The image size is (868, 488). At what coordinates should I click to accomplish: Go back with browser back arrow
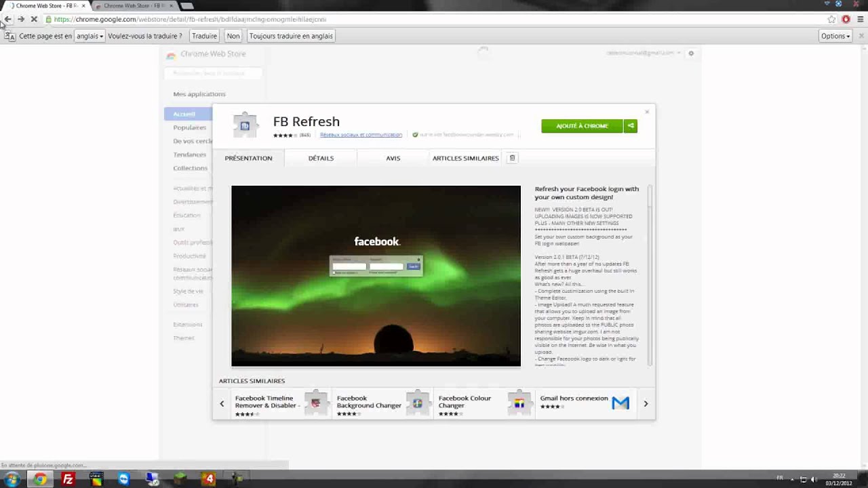pos(8,19)
